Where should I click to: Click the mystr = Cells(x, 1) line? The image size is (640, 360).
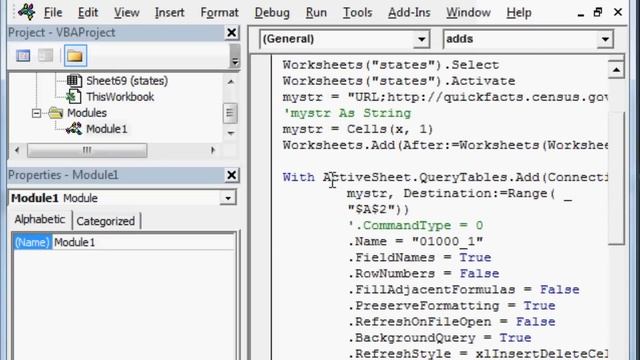(358, 129)
